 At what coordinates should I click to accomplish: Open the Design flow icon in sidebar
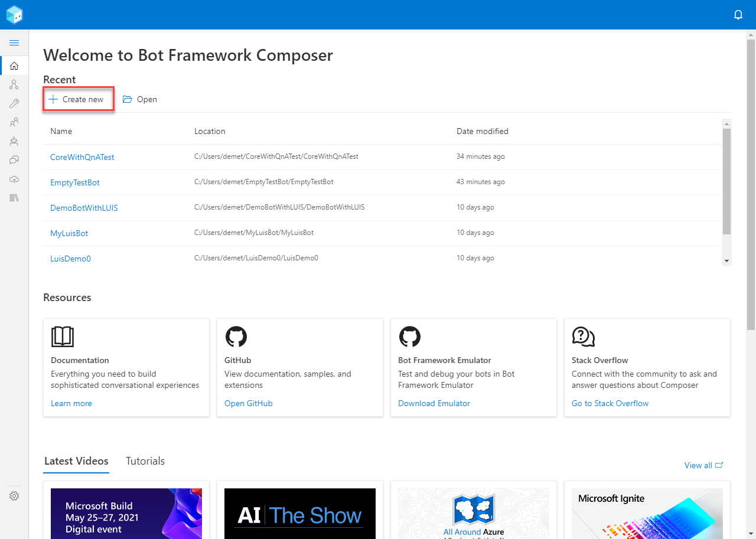click(x=14, y=85)
